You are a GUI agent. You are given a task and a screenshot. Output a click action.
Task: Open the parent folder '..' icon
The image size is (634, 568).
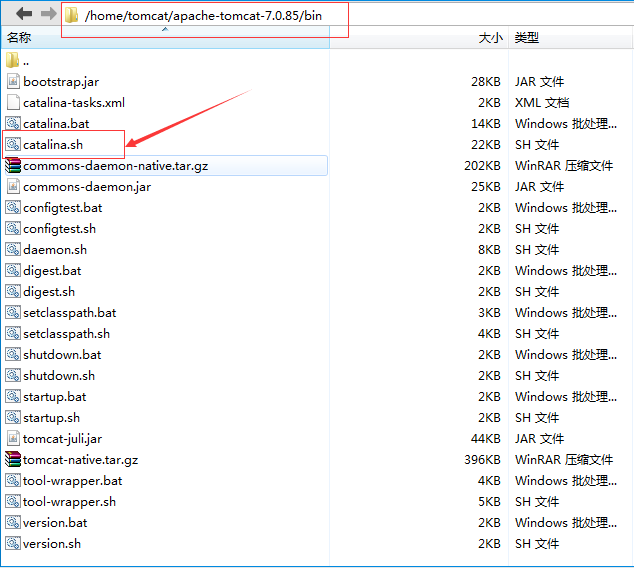pos(13,60)
